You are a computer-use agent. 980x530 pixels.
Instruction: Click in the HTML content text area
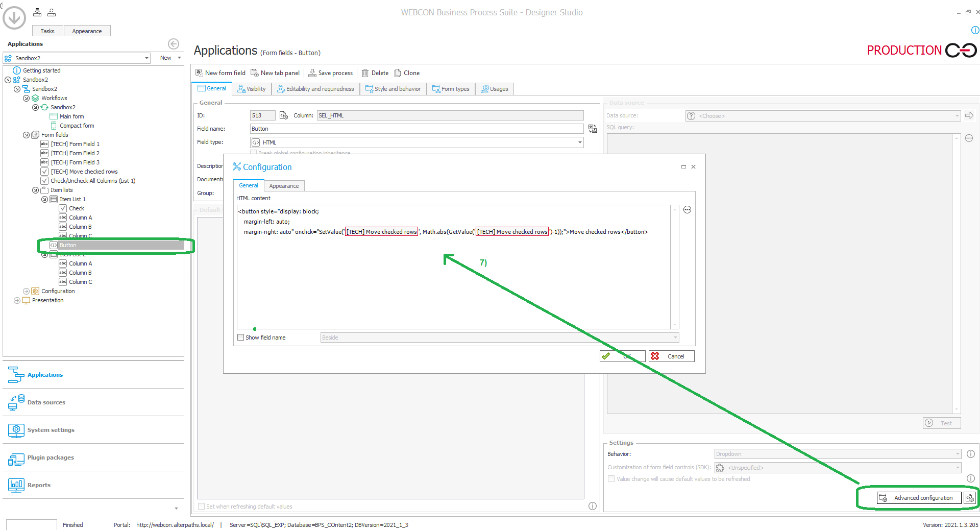pyautogui.click(x=454, y=267)
